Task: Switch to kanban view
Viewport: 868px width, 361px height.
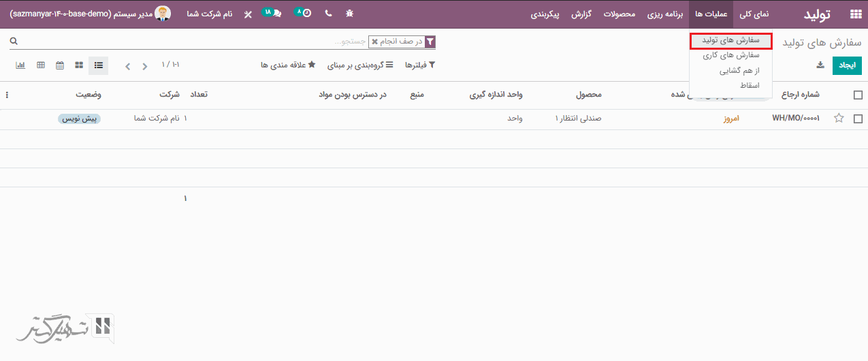Action: [79, 65]
